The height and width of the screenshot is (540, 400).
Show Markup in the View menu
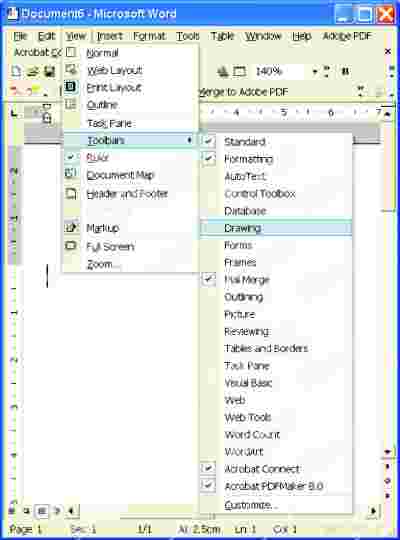tap(131, 228)
